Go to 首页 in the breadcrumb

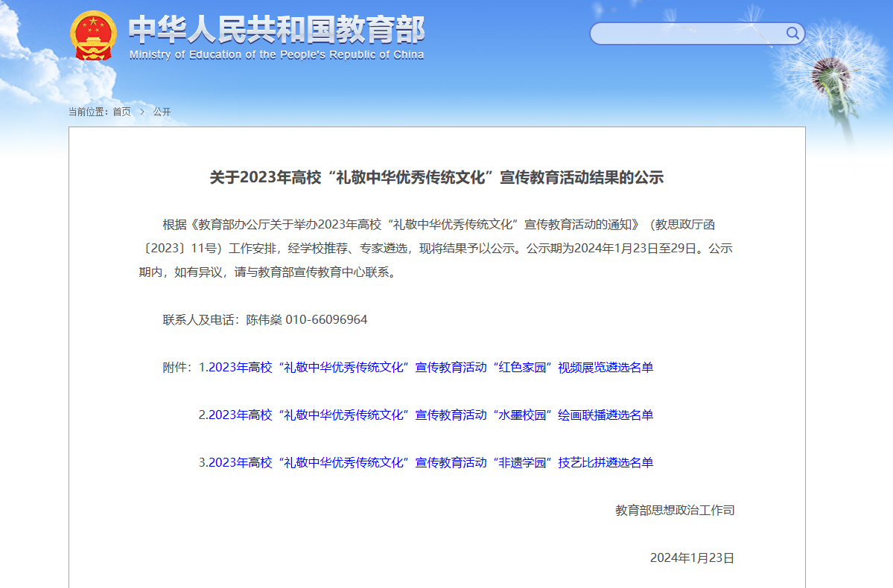tap(121, 112)
